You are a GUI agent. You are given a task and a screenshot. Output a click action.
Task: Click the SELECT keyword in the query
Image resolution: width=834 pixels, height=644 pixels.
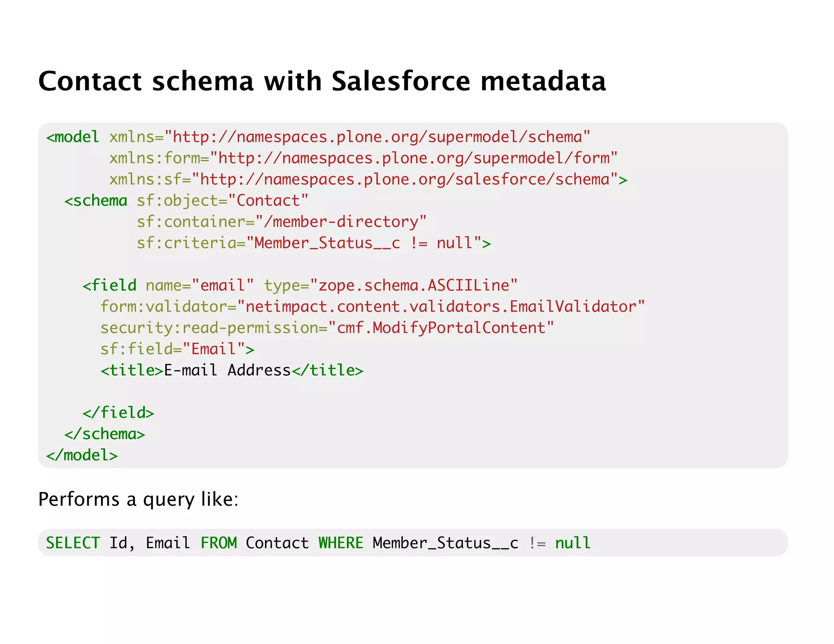click(73, 543)
